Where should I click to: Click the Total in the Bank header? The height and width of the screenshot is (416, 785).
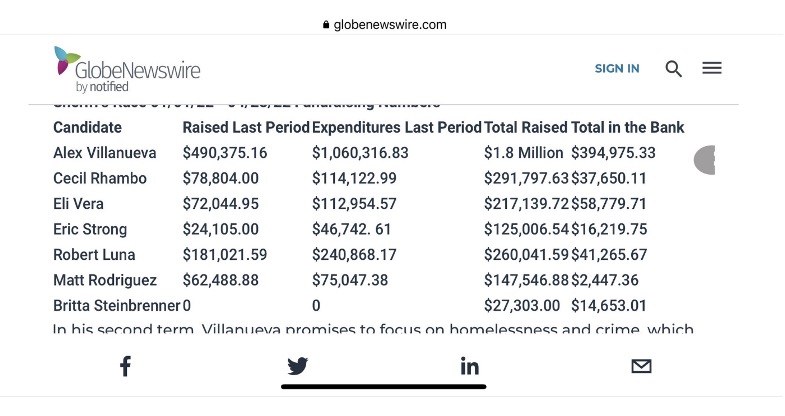(627, 128)
